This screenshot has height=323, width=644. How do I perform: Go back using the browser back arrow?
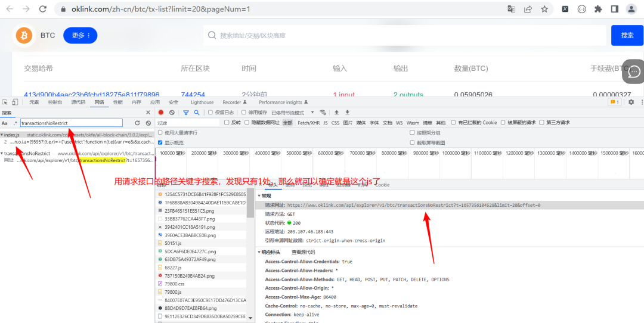10,9
